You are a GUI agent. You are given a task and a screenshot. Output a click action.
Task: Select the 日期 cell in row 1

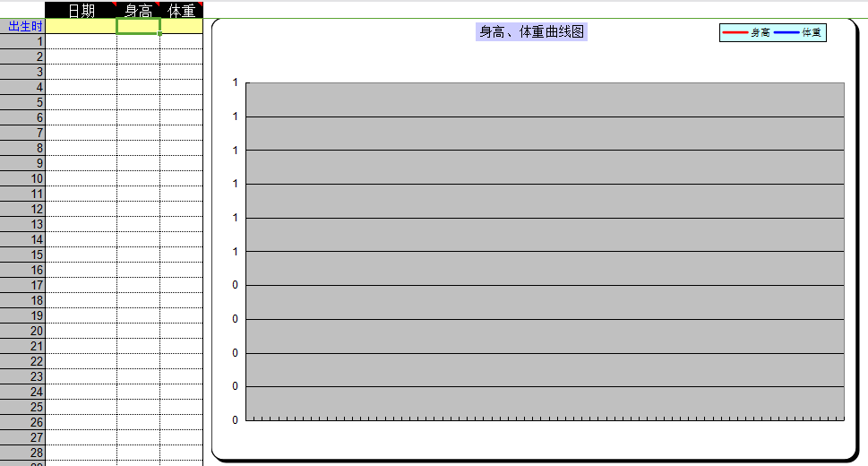(x=81, y=41)
